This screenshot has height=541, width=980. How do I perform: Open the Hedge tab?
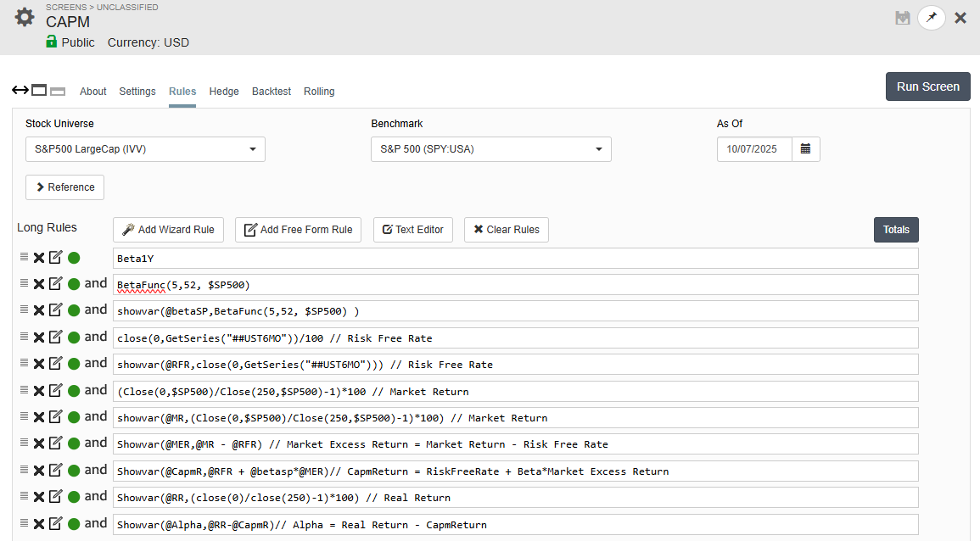coord(224,92)
